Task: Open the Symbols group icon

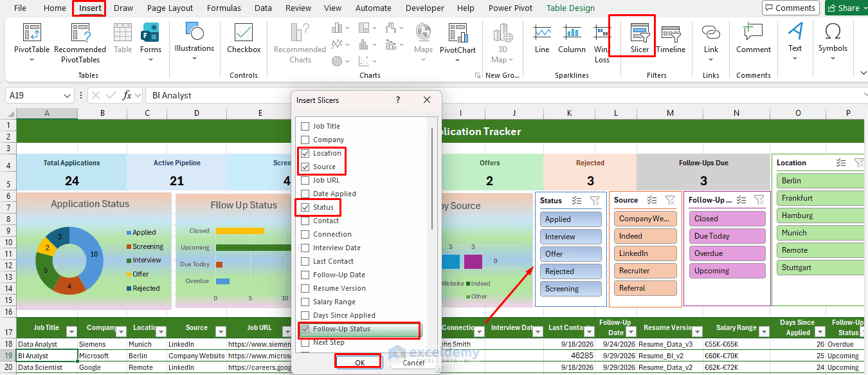Action: (833, 32)
